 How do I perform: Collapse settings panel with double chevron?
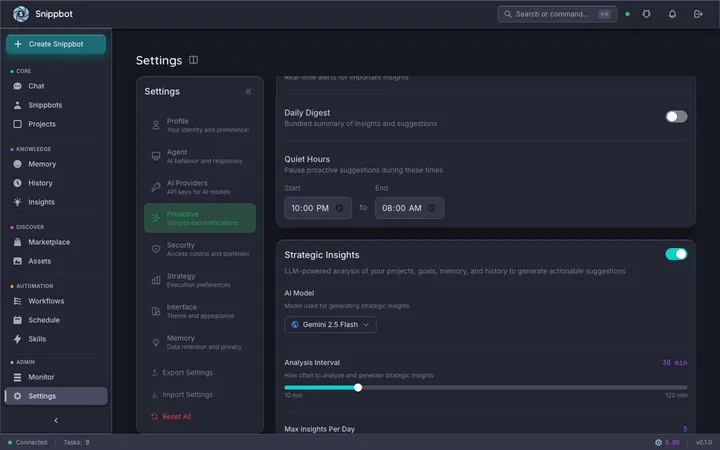(248, 91)
